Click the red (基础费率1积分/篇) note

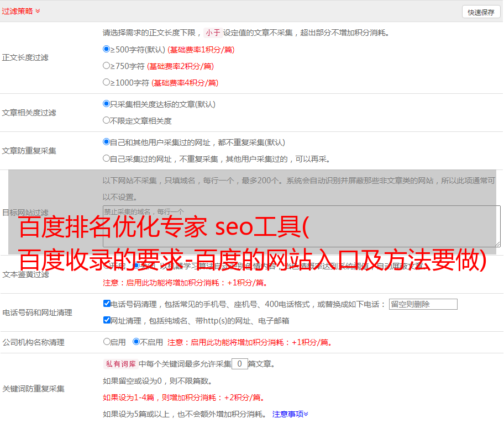pyautogui.click(x=201, y=50)
